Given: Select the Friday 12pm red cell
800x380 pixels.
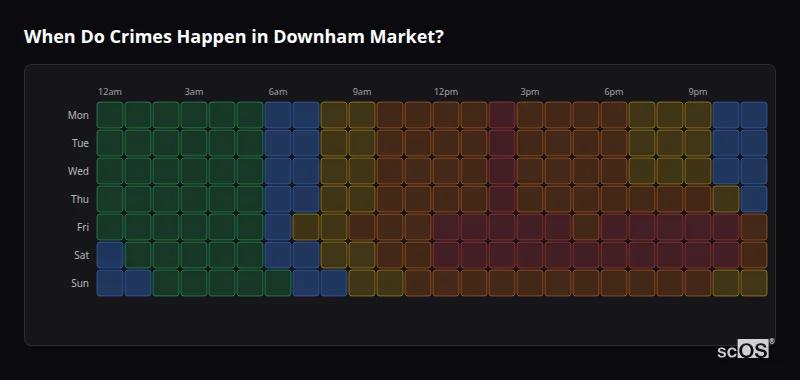Looking at the screenshot, I should point(446,227).
